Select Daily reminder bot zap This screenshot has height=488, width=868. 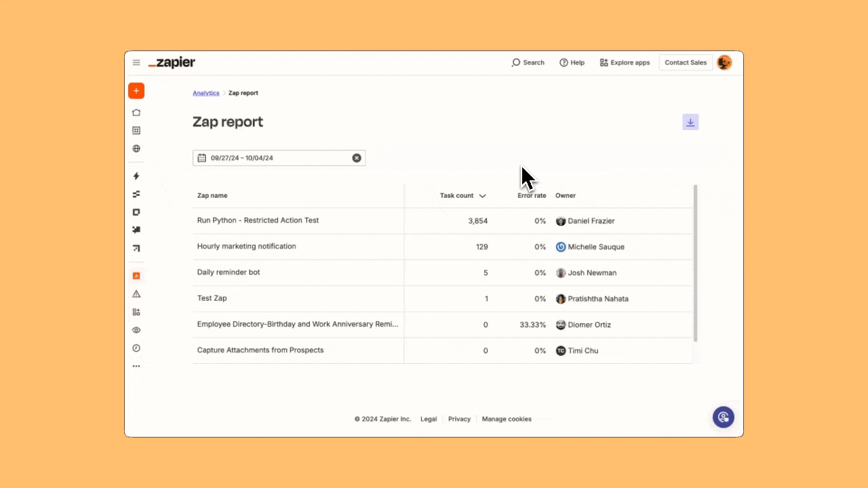pos(443,272)
